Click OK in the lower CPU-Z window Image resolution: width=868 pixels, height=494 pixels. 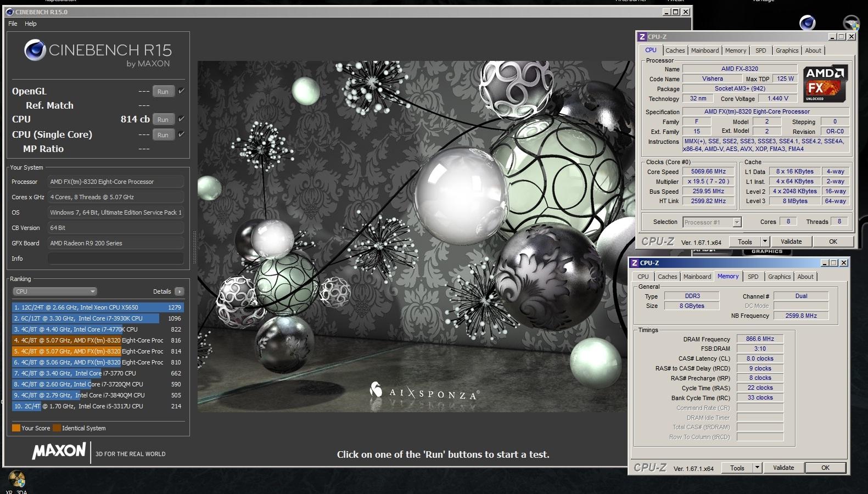(x=825, y=468)
